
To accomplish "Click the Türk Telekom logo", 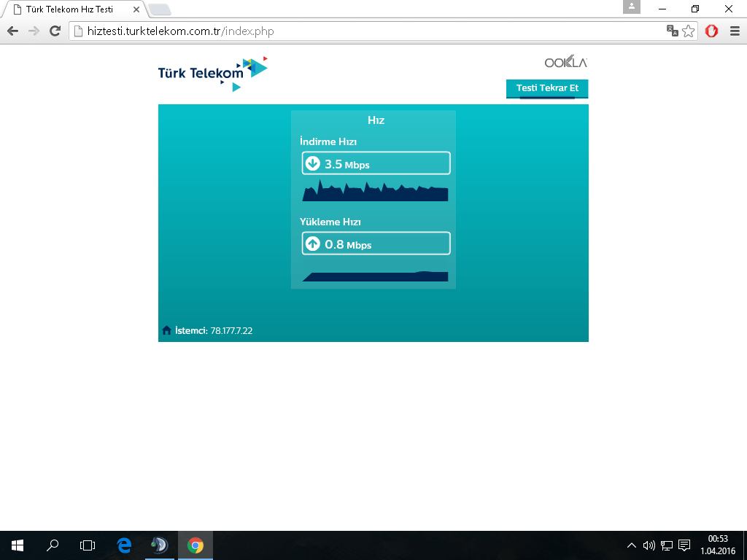I will pyautogui.click(x=213, y=74).
